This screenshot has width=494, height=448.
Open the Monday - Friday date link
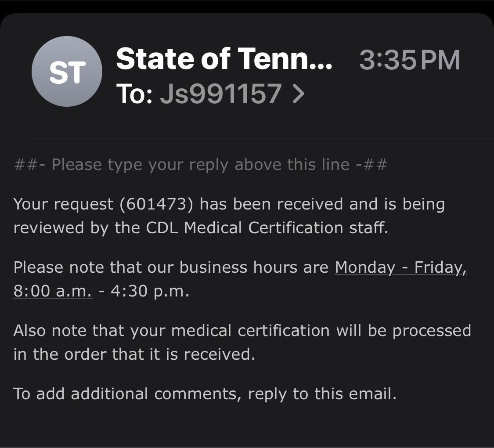click(x=400, y=267)
